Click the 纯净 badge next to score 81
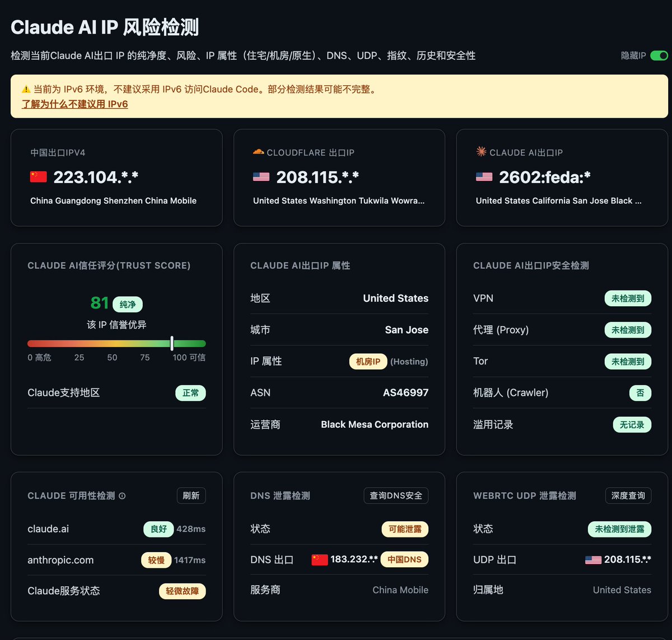The width and height of the screenshot is (672, 640). coord(128,305)
